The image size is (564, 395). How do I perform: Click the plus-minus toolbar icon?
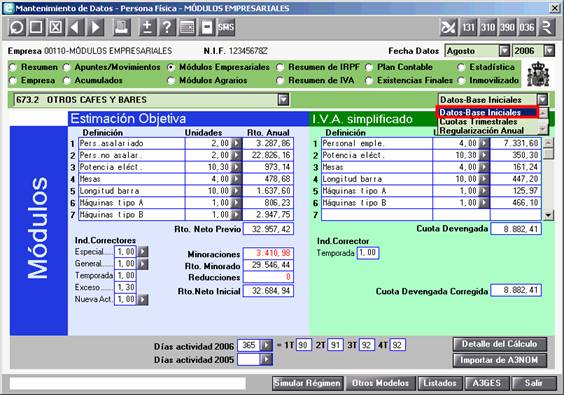[147, 27]
